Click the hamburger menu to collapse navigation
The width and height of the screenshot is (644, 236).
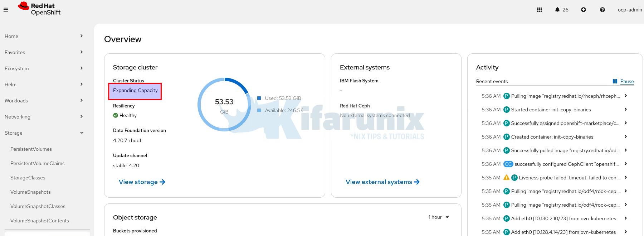pos(6,10)
